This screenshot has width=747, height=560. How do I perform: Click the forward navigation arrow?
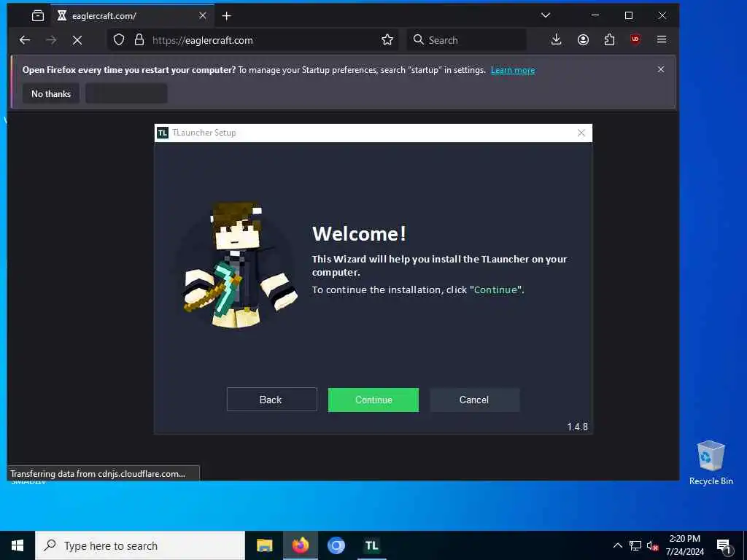[51, 40]
